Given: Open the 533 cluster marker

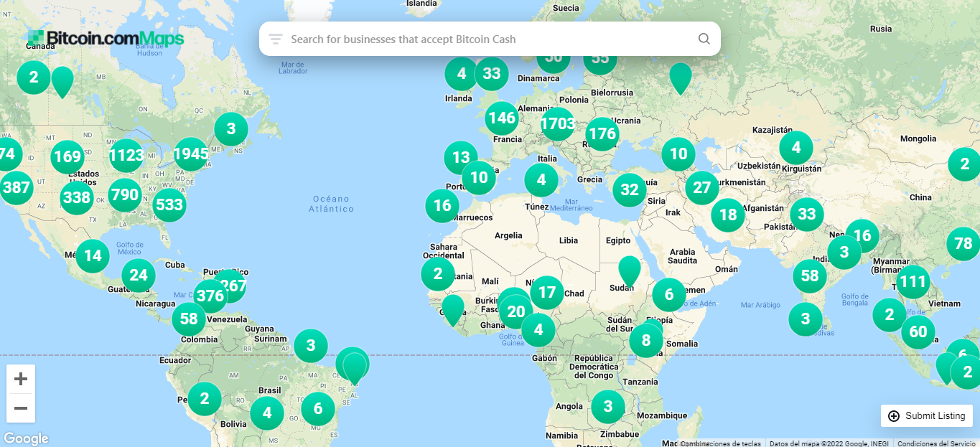Looking at the screenshot, I should click(169, 204).
